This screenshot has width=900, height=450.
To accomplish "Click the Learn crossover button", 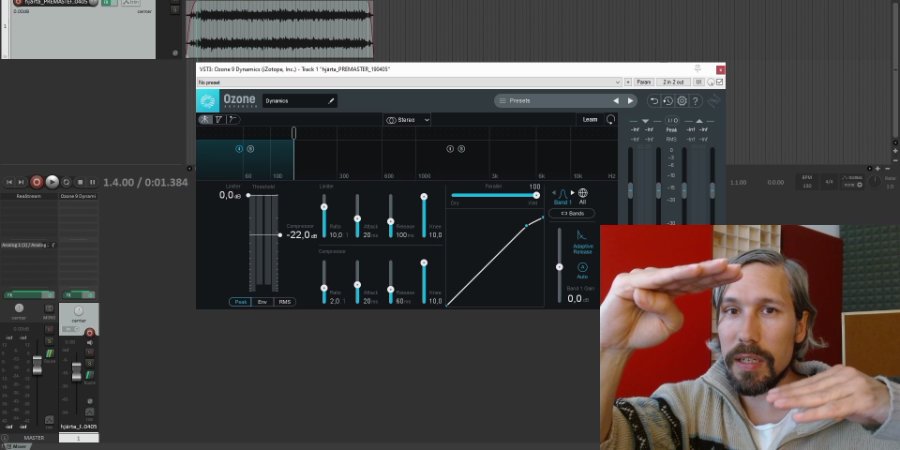I will pyautogui.click(x=589, y=119).
